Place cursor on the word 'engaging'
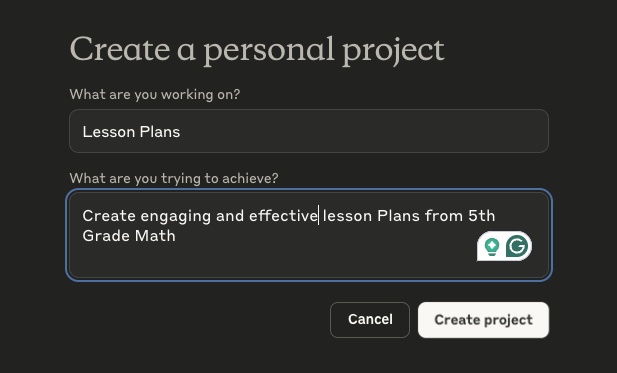This screenshot has height=373, width=617. click(x=175, y=216)
